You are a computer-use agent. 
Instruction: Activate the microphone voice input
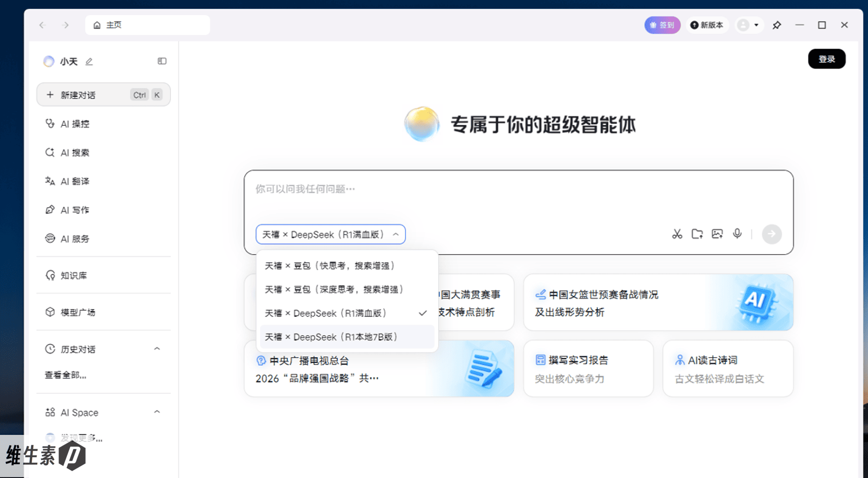click(737, 234)
